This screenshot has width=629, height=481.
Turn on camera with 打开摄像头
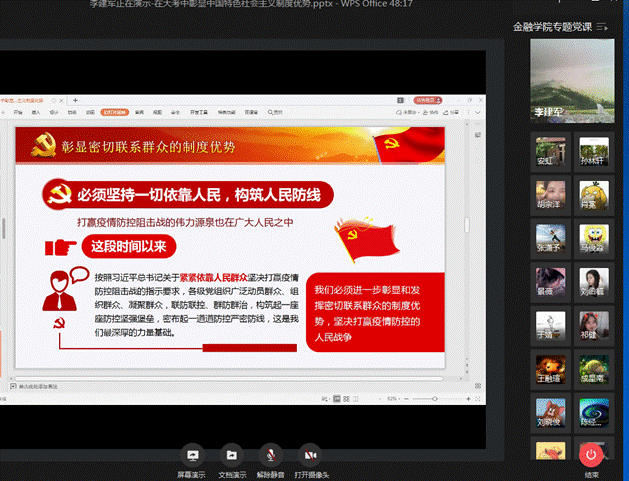[310, 457]
